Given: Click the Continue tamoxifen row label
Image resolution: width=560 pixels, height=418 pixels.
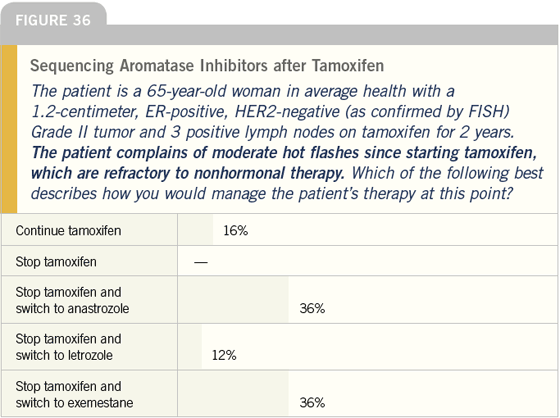Looking at the screenshot, I should [68, 230].
